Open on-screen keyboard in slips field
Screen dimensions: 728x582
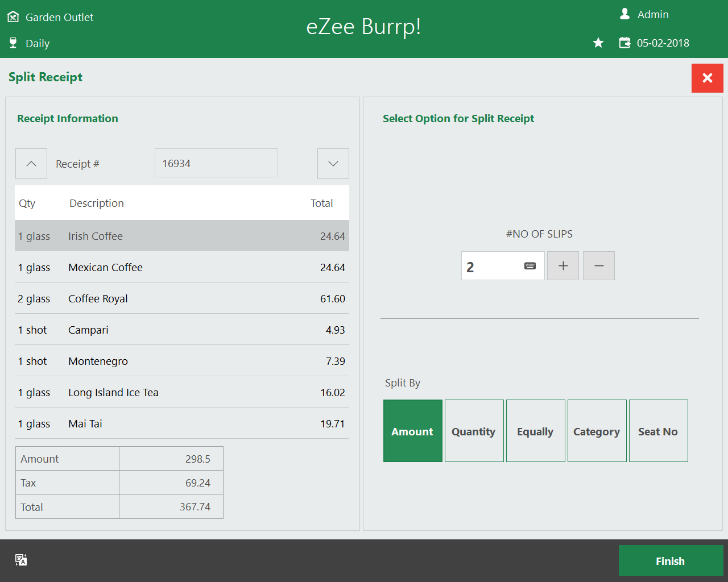530,266
